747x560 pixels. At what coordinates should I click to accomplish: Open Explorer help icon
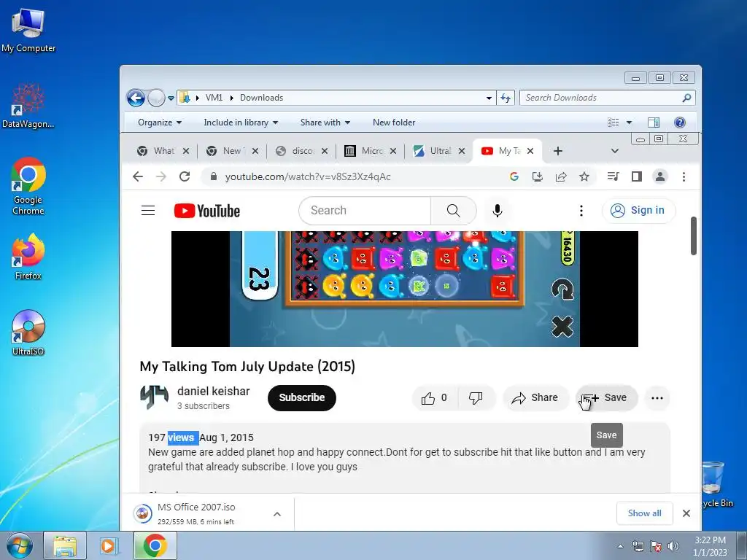click(x=680, y=122)
